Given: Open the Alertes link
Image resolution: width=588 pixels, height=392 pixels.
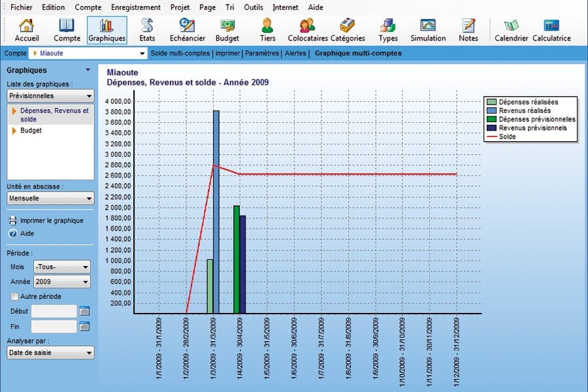Looking at the screenshot, I should coord(295,54).
